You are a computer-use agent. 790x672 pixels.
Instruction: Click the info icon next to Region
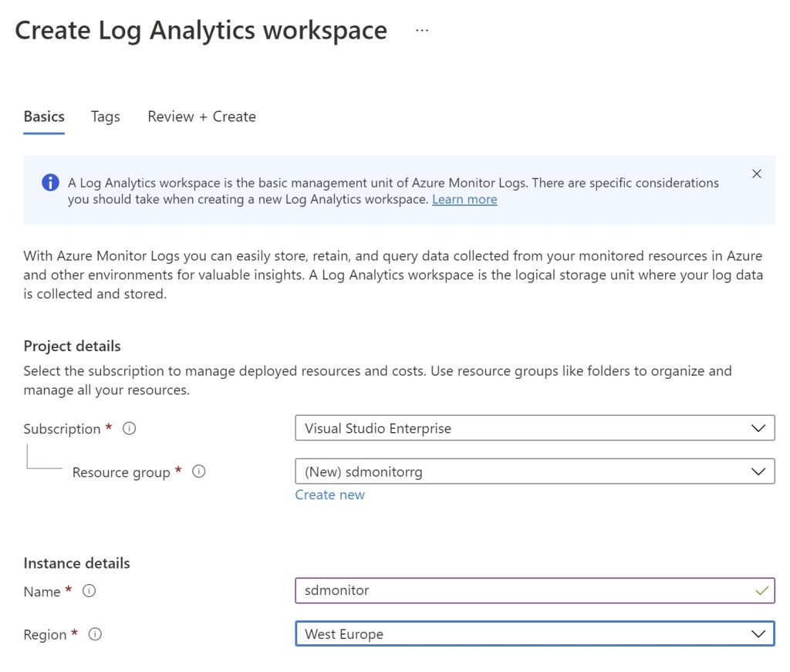click(95, 634)
